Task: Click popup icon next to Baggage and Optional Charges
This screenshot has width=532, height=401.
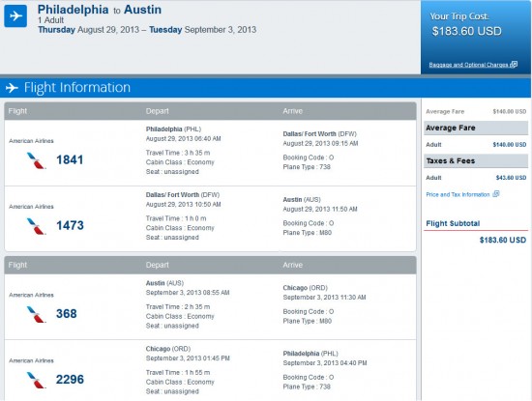Action: (514, 64)
